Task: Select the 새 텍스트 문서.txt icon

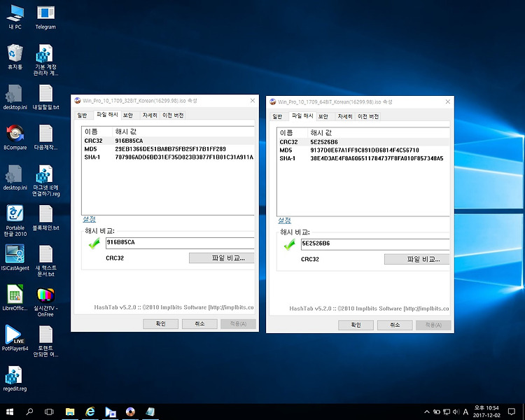Action: click(45, 261)
